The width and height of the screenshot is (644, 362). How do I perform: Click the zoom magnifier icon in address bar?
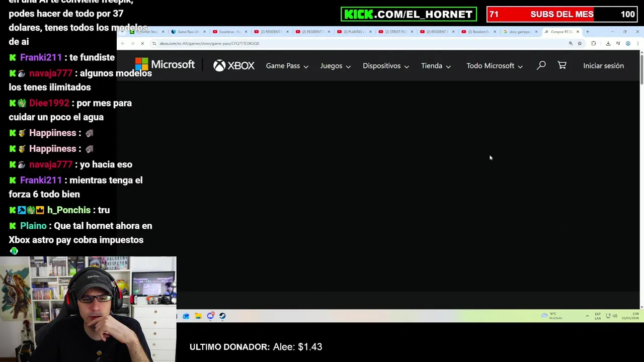(571, 43)
